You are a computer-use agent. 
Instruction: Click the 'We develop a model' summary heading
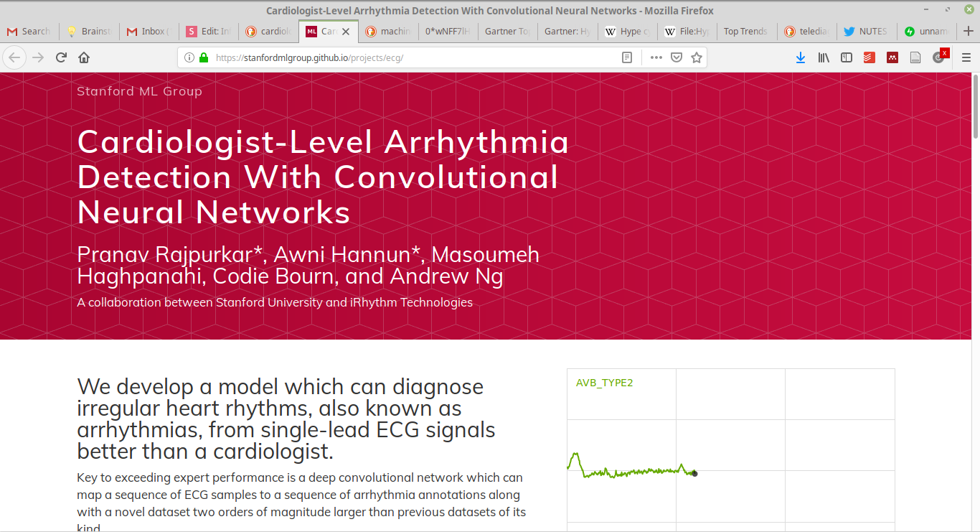[286, 419]
